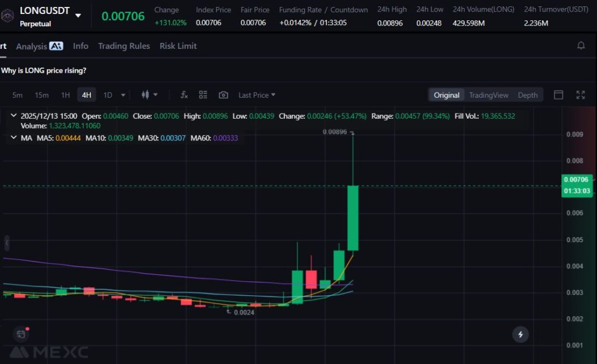Open the Trading Rules tab
The height and width of the screenshot is (364, 597).
pos(124,46)
